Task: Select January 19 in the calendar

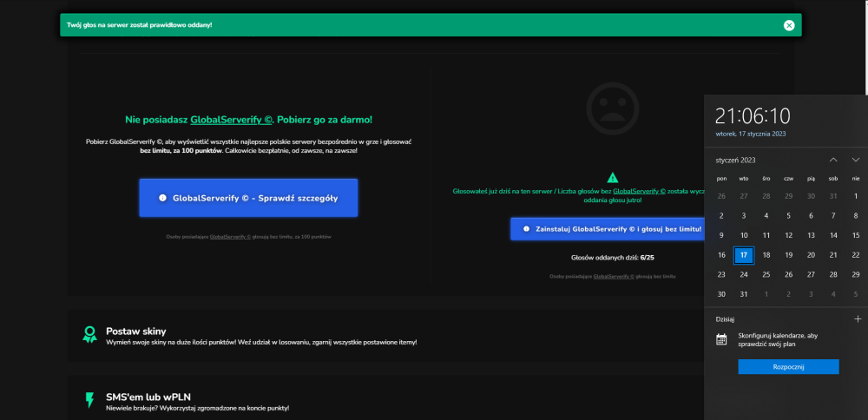Action: pyautogui.click(x=789, y=255)
